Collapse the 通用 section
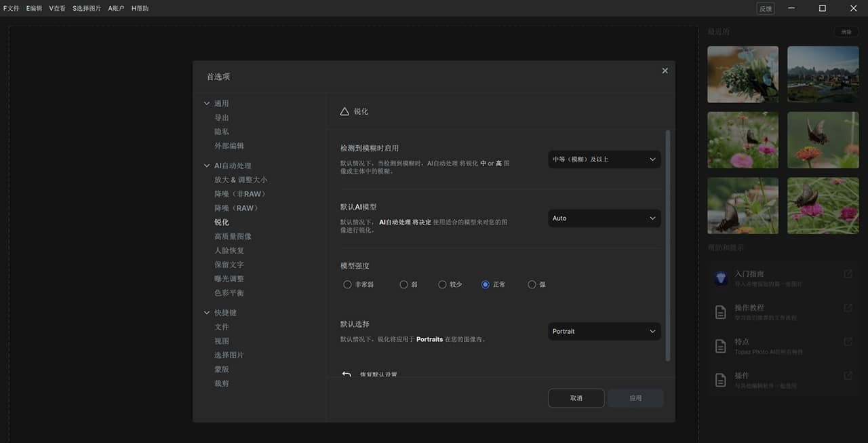 tap(207, 104)
